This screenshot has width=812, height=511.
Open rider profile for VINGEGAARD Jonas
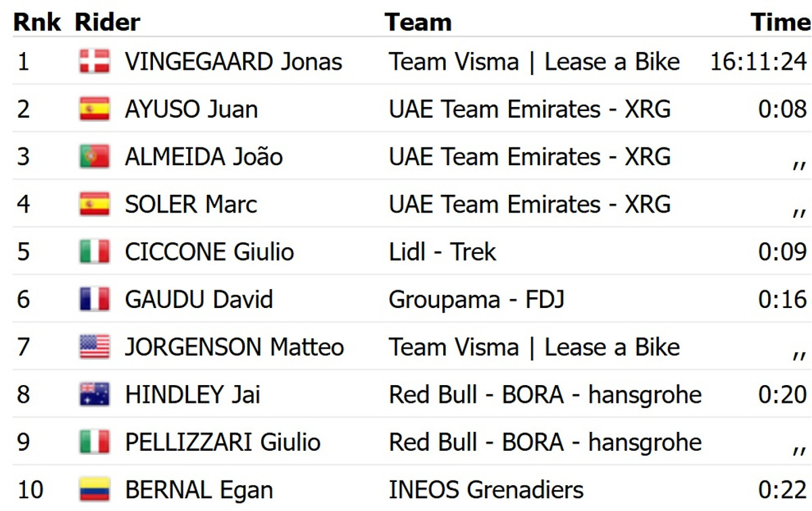point(233,62)
